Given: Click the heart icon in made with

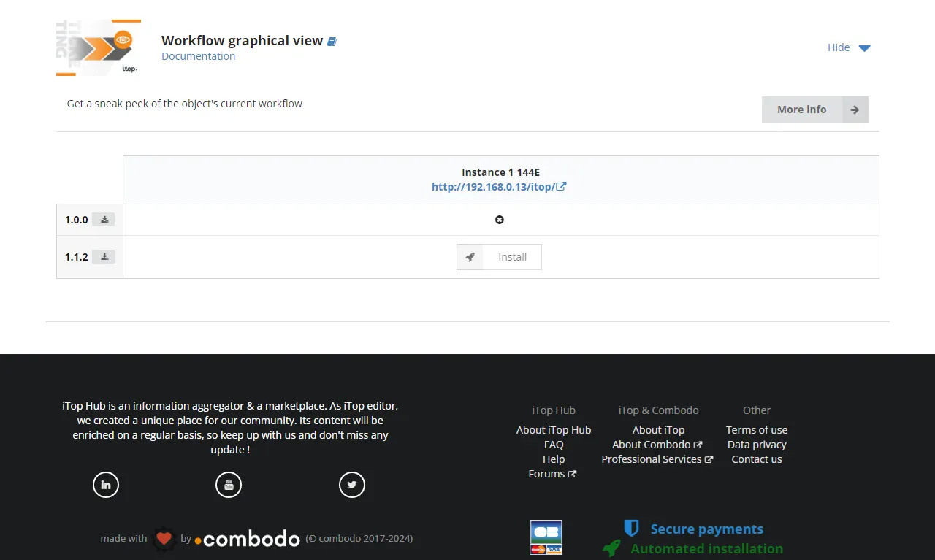Looking at the screenshot, I should (164, 539).
